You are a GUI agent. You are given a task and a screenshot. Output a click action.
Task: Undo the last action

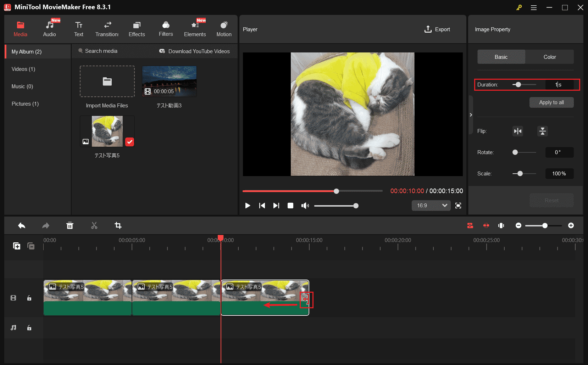coord(22,226)
